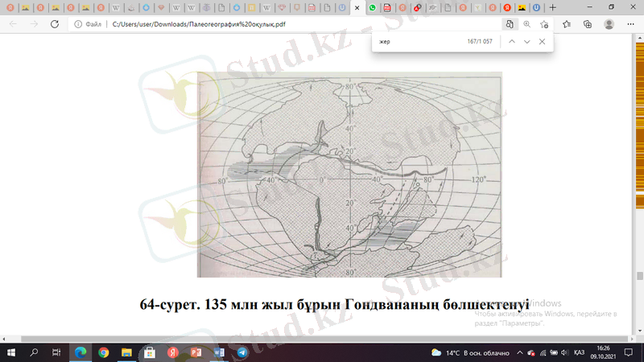Open PowerPoint from the taskbar
The image size is (644, 362).
click(x=196, y=352)
